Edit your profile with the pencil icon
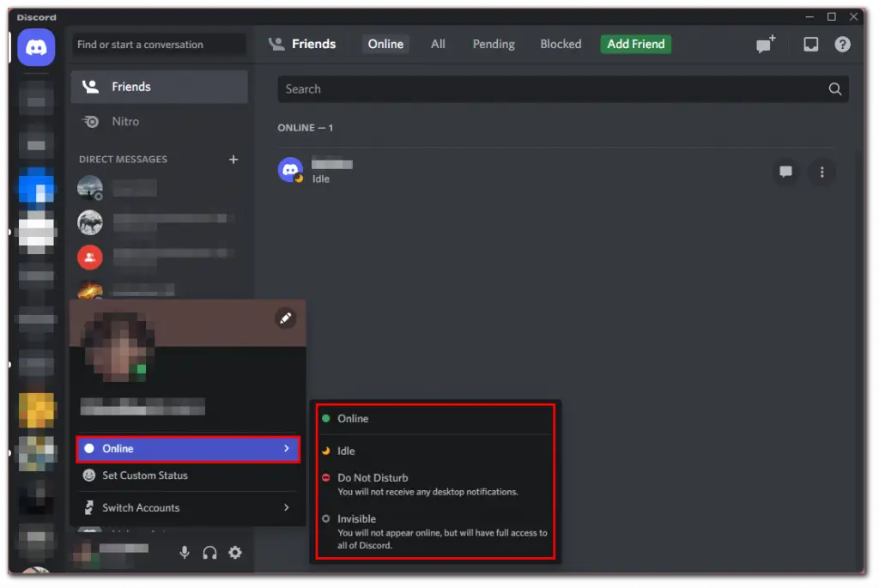The image size is (879, 588). 286,318
